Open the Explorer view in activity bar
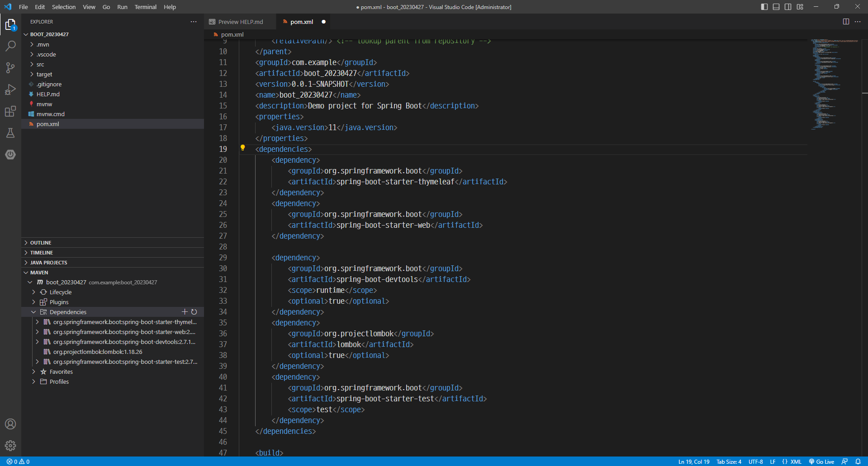The width and height of the screenshot is (868, 466). click(x=10, y=24)
